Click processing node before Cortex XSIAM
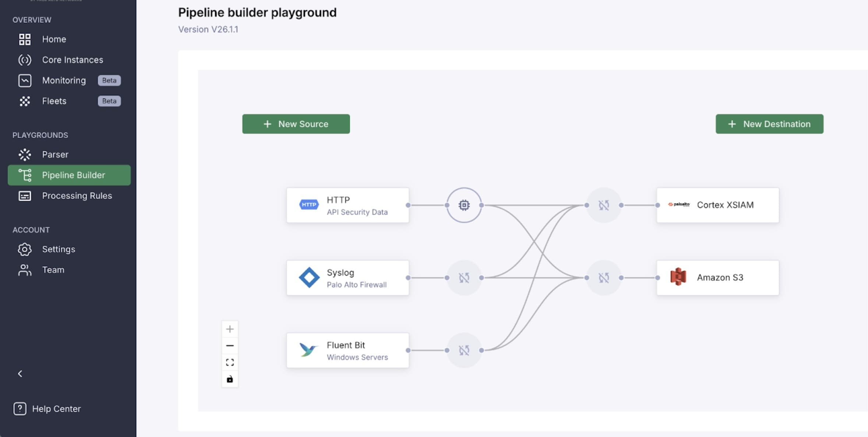Image resolution: width=868 pixels, height=437 pixels. coord(603,205)
